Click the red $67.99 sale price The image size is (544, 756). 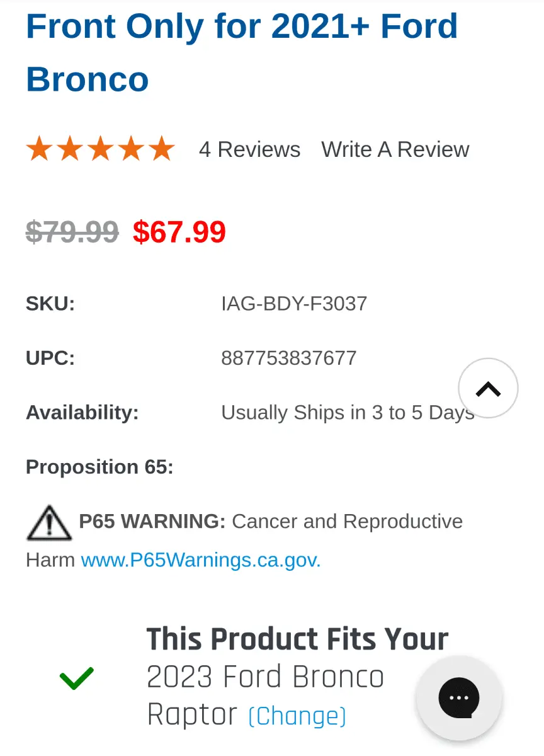179,232
